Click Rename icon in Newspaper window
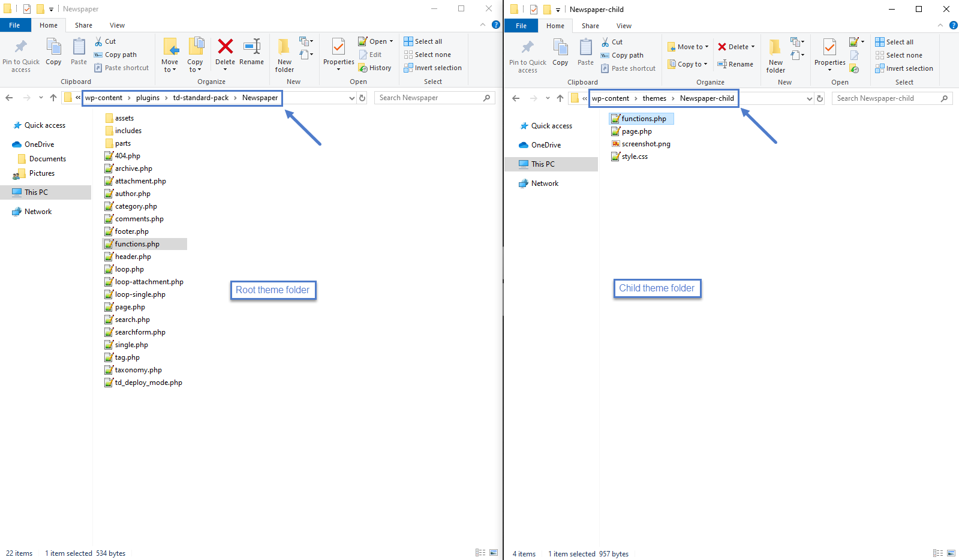Image resolution: width=959 pixels, height=560 pixels. (x=251, y=47)
